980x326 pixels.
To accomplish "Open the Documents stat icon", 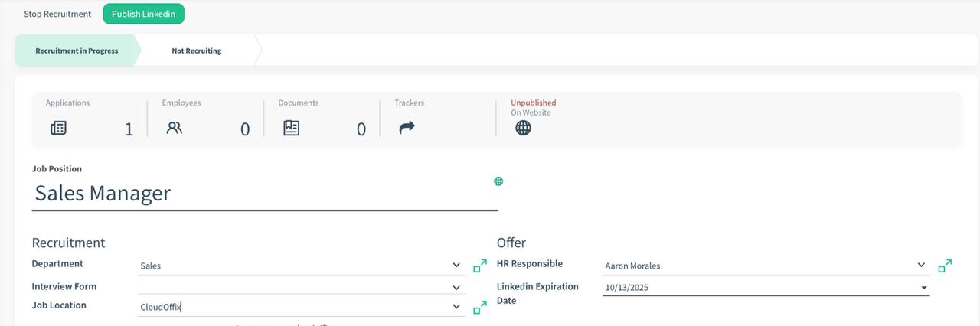I will [291, 128].
